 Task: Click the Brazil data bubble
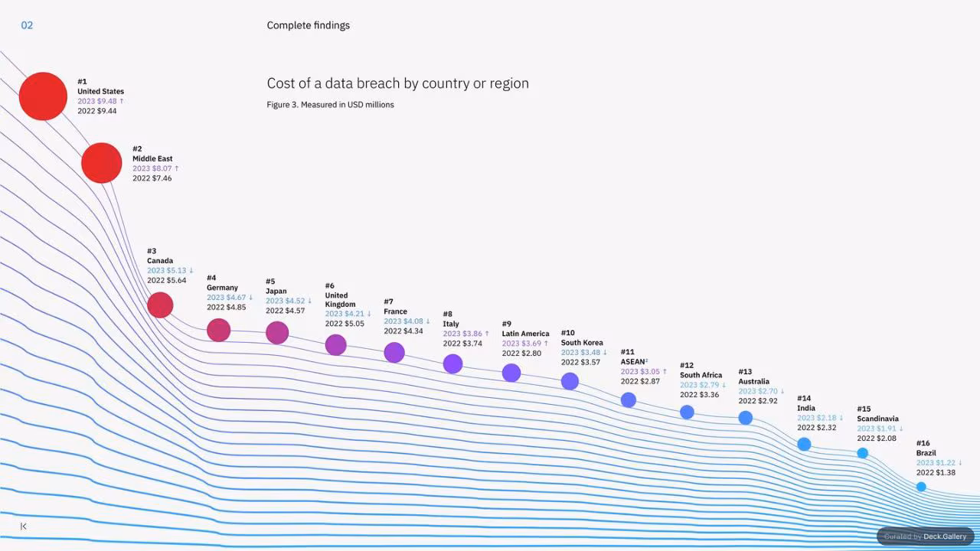coord(921,487)
